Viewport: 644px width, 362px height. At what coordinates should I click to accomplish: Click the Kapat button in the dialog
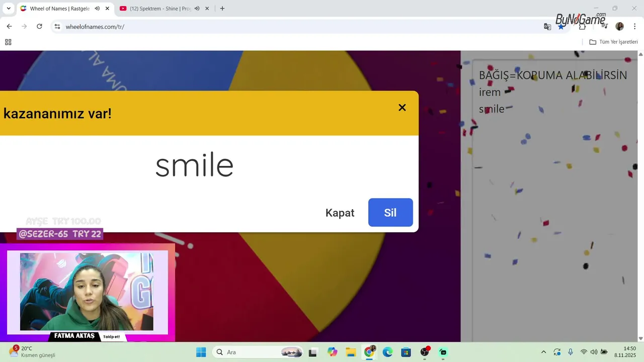tap(340, 213)
